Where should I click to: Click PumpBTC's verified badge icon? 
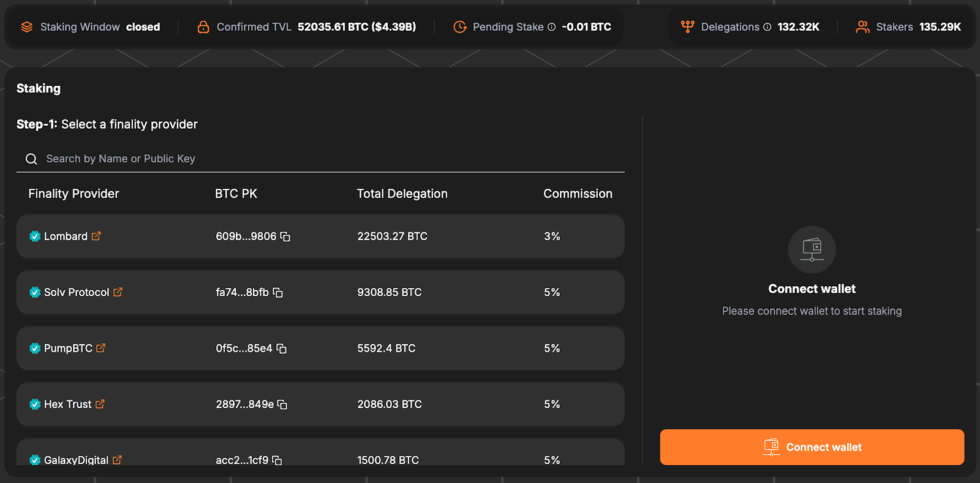tap(35, 348)
